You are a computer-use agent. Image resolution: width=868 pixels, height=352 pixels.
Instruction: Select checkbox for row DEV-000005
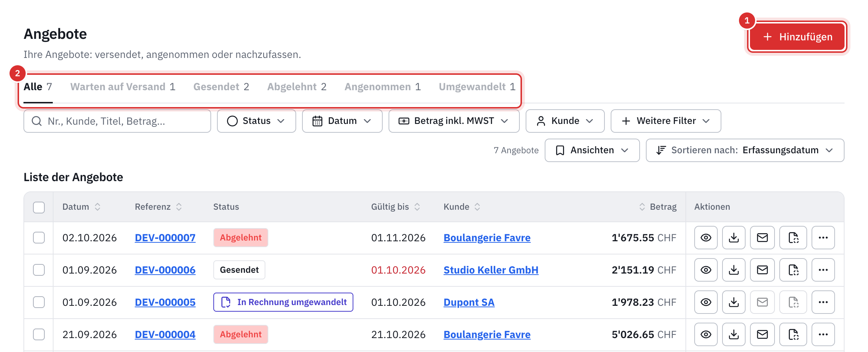pos(39,302)
